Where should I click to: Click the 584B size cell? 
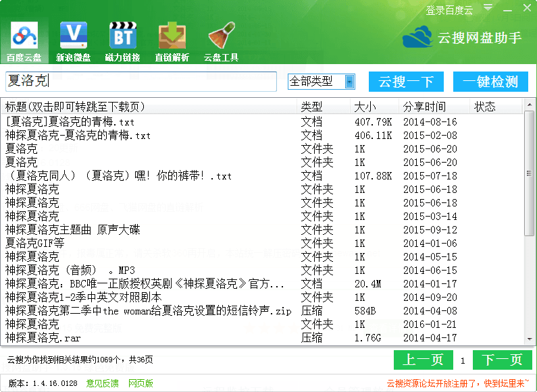[365, 311]
